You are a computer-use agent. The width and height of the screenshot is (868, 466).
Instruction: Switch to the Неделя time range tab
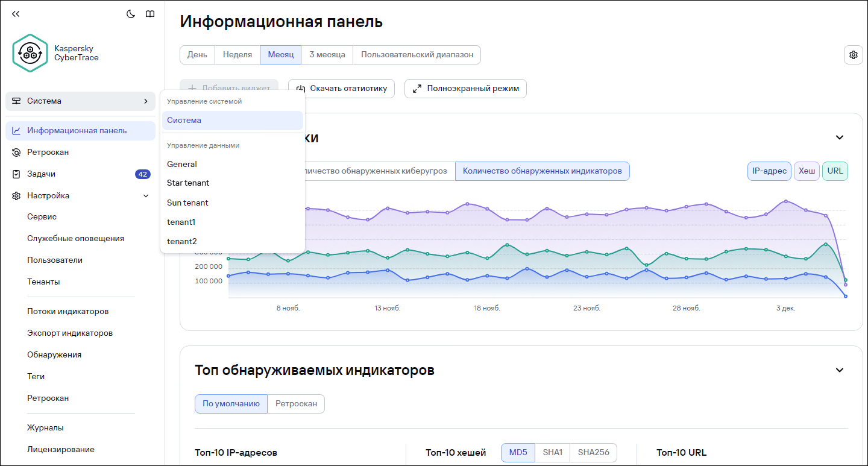(237, 55)
